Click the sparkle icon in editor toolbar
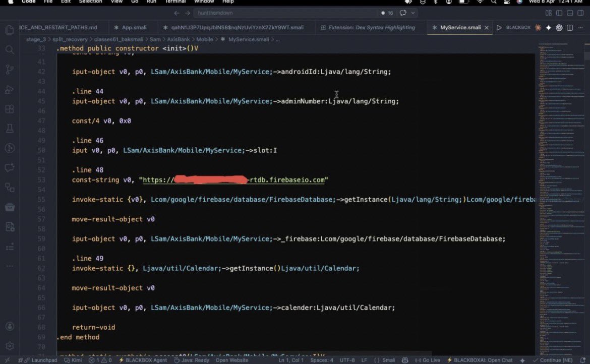The height and width of the screenshot is (364, 590). pyautogui.click(x=549, y=28)
